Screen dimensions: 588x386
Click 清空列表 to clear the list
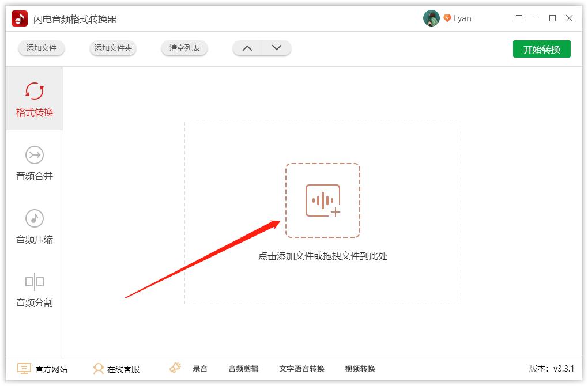tap(184, 48)
